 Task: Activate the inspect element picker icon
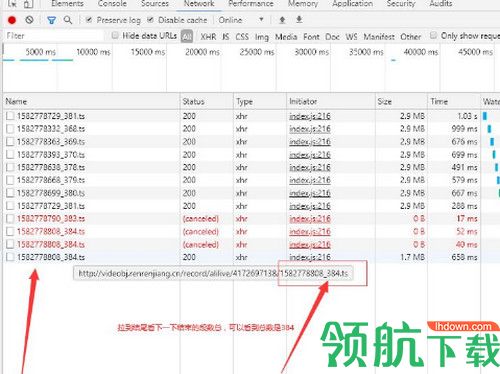pyautogui.click(x=12, y=4)
